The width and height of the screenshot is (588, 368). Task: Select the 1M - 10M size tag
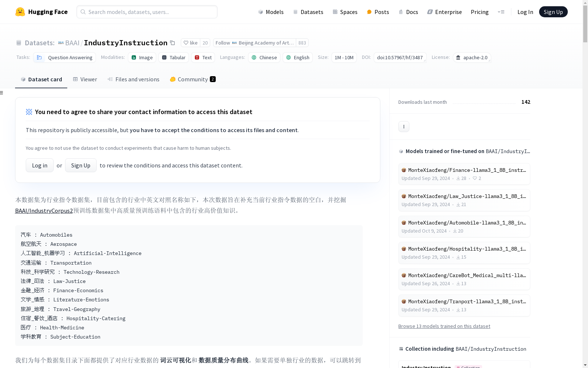[x=344, y=57]
